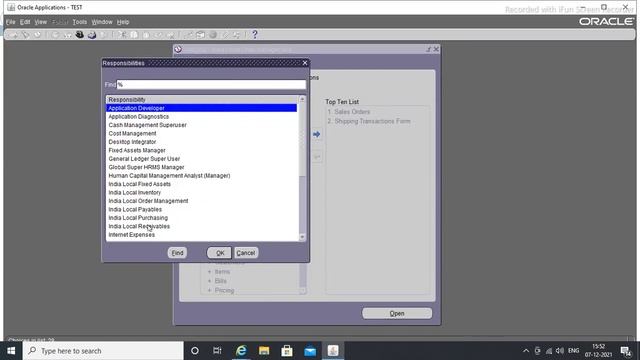Screen dimensions: 640x360
Task: Click the Print icon in toolbar
Action: coord(92,35)
